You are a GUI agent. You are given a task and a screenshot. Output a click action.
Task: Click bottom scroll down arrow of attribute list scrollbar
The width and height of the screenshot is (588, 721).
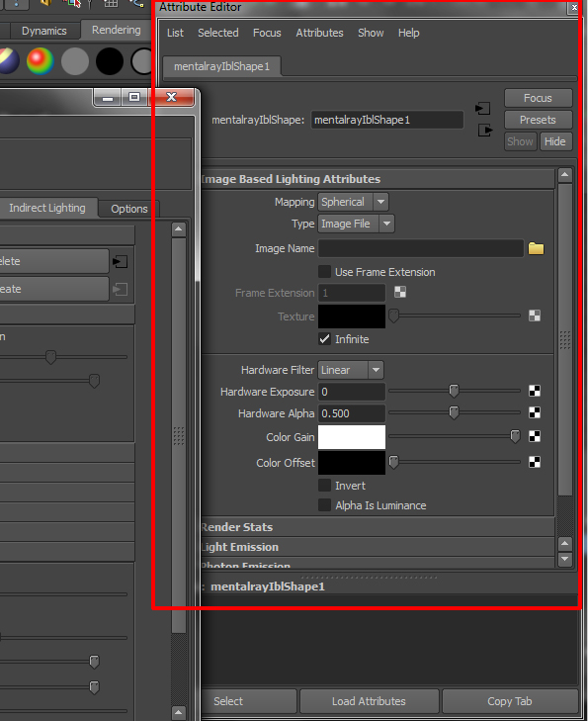click(565, 559)
